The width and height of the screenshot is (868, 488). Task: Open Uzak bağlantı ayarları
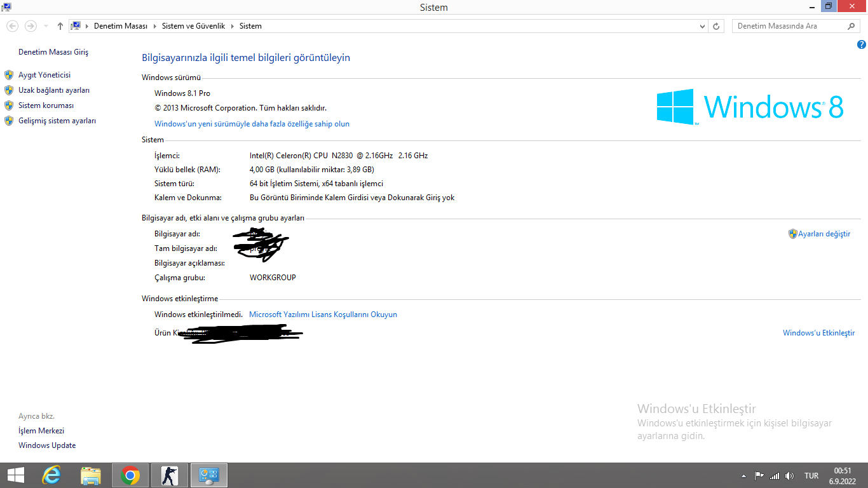click(x=54, y=90)
